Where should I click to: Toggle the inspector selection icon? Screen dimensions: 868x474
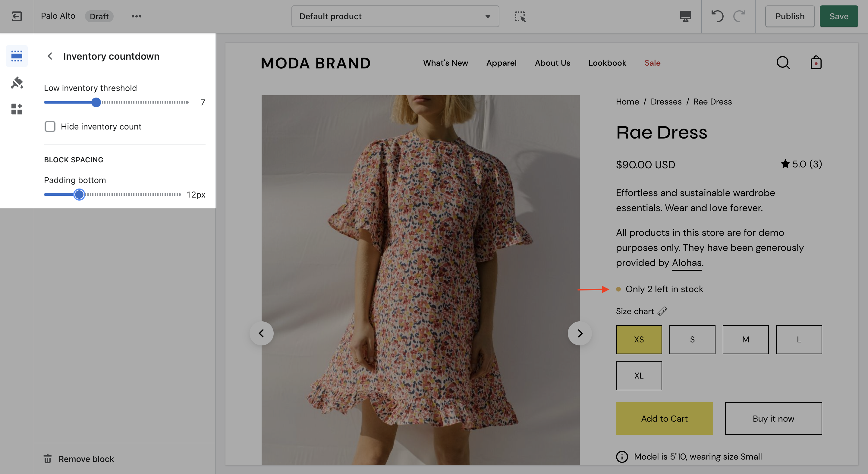[x=520, y=16]
